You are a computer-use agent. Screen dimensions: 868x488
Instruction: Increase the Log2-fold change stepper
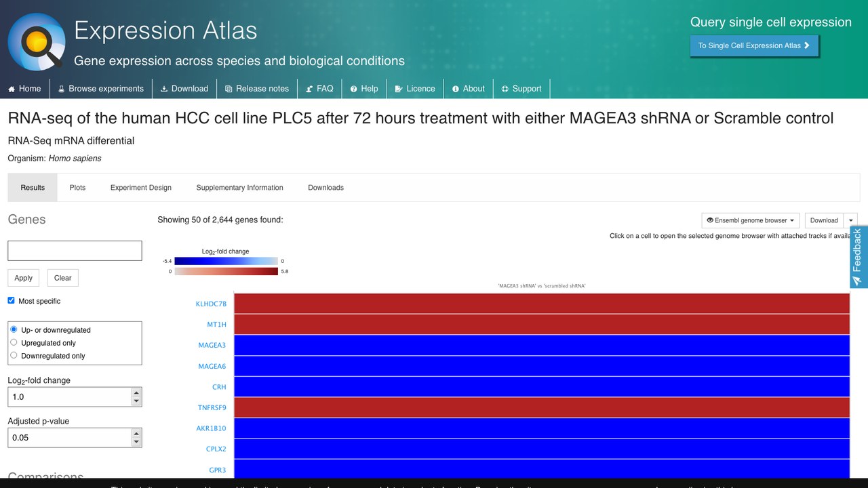pyautogui.click(x=136, y=392)
